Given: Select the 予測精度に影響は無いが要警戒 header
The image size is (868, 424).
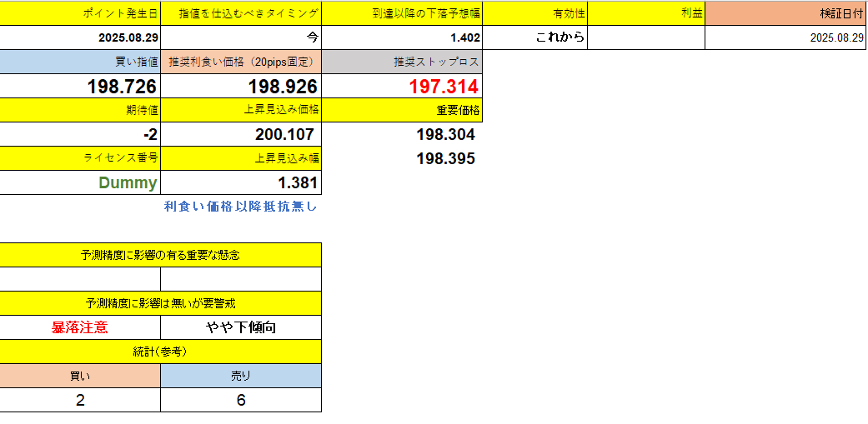Looking at the screenshot, I should pyautogui.click(x=161, y=303).
